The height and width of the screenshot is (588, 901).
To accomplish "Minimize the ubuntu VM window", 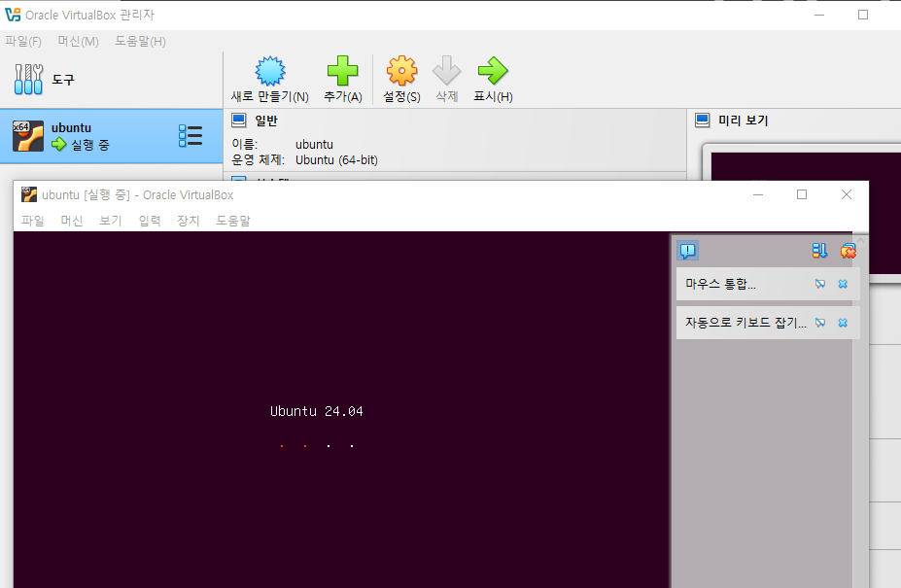I will pyautogui.click(x=758, y=194).
